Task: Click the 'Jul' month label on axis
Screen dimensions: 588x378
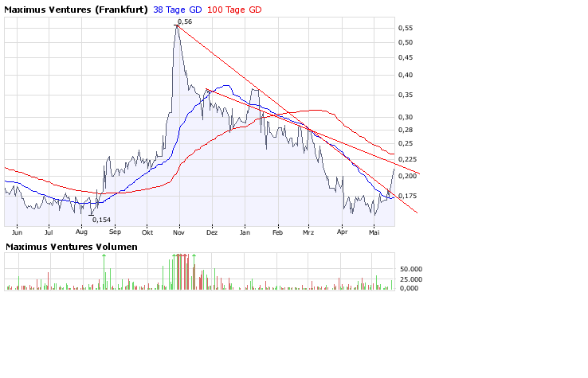Action: pos(49,232)
